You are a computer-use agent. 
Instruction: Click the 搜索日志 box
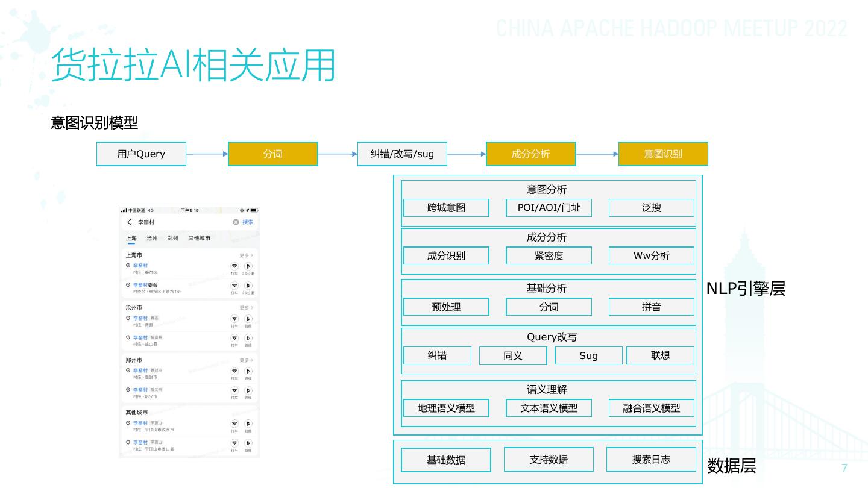tap(651, 459)
